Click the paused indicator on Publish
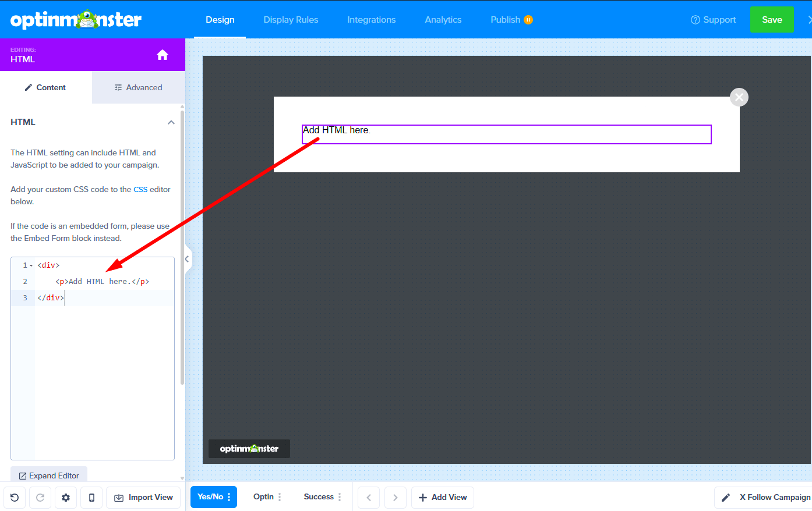 pyautogui.click(x=528, y=20)
